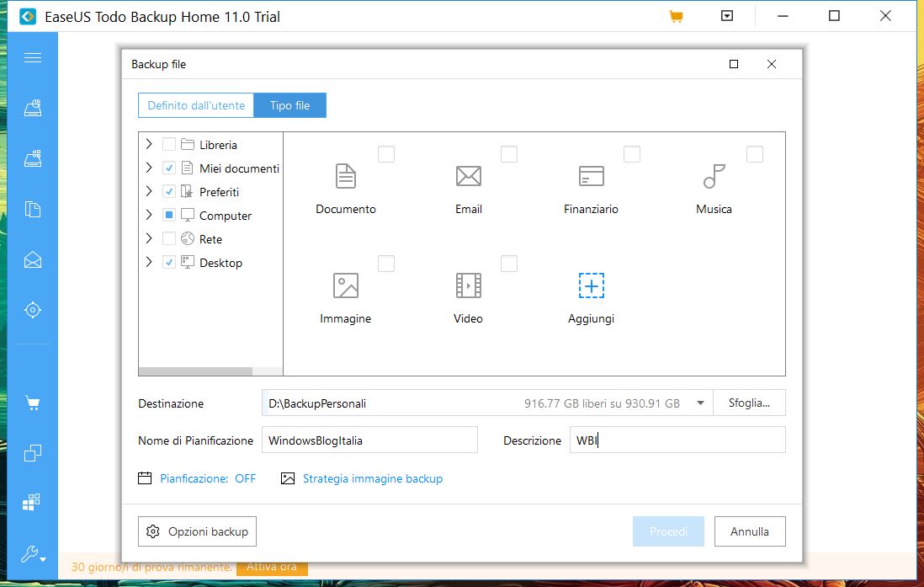Check the Libreria checkbox
This screenshot has width=924, height=587.
pyautogui.click(x=168, y=144)
